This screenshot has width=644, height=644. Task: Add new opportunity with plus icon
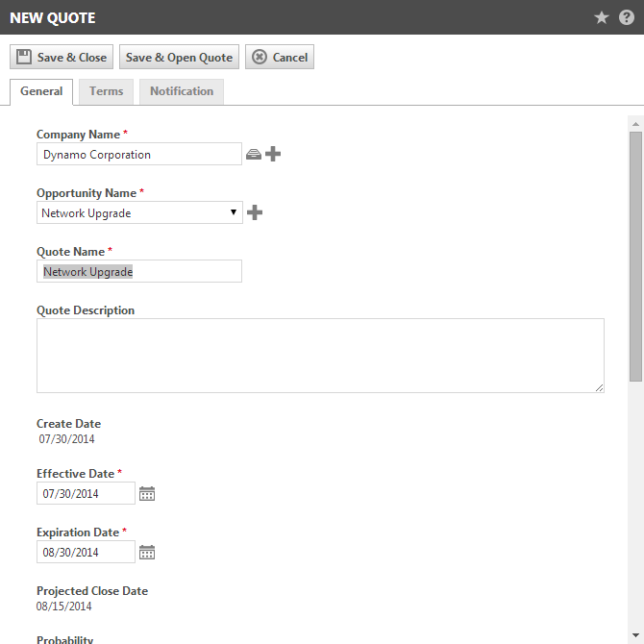[255, 212]
